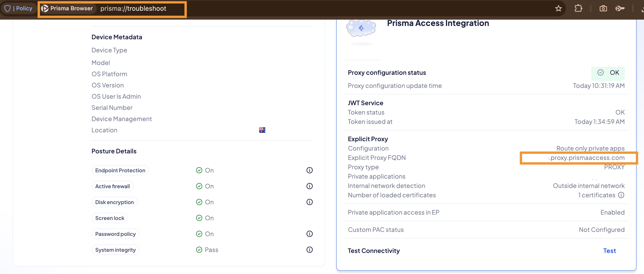The image size is (644, 274).
Task: Click the Disk encryption pill
Action: click(114, 202)
